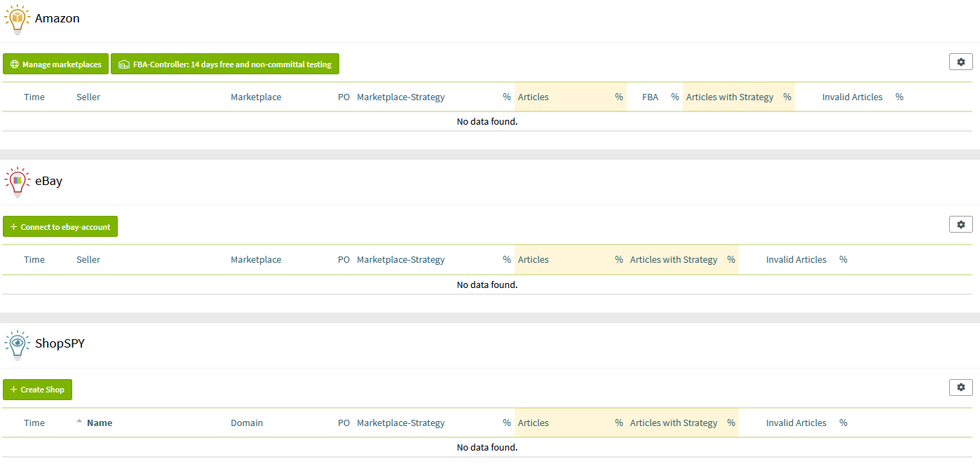
Task: Click Connect to ebay-account button
Action: [60, 226]
